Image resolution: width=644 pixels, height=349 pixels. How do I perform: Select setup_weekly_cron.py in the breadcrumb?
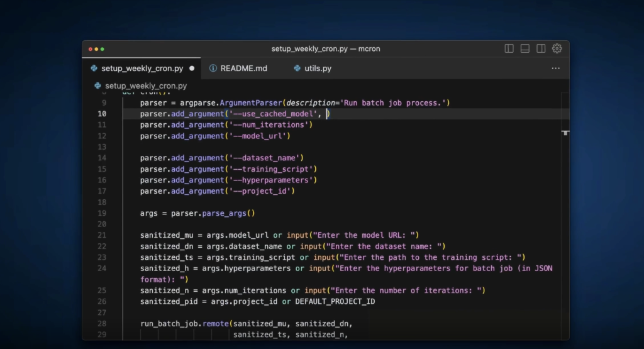[146, 86]
